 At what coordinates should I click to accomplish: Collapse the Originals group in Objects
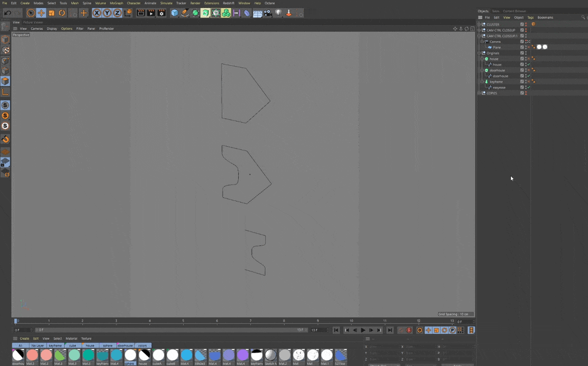pos(479,53)
